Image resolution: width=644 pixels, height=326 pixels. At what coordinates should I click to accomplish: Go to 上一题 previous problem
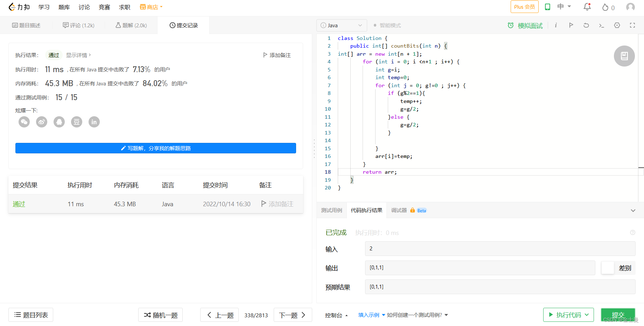tap(219, 315)
